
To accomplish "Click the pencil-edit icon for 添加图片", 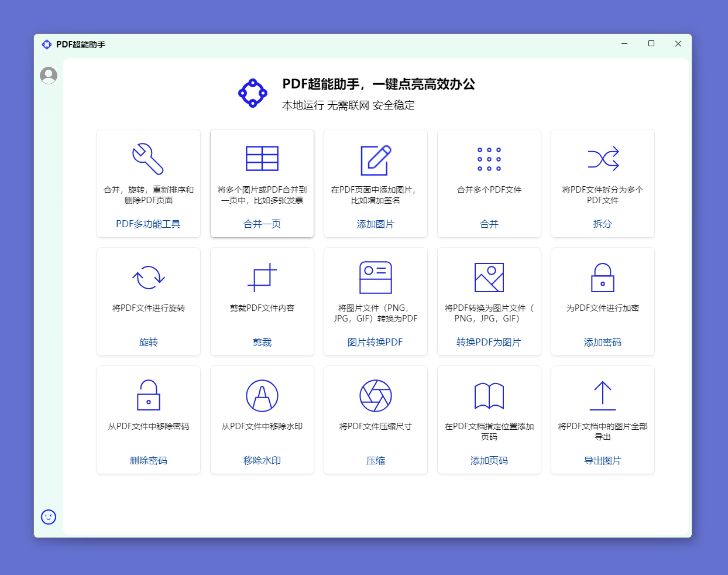I will 376,160.
